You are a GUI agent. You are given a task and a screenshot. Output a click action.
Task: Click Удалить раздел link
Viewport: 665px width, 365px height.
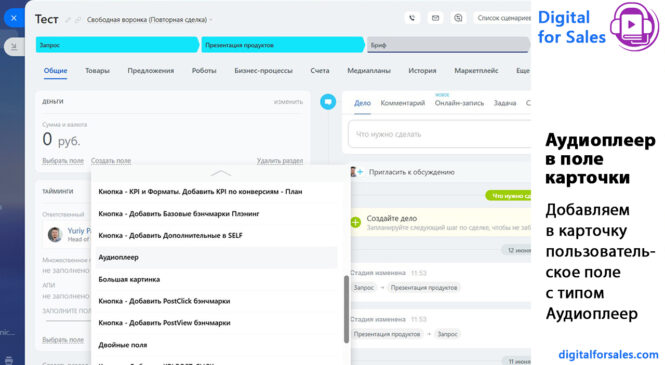coord(280,161)
